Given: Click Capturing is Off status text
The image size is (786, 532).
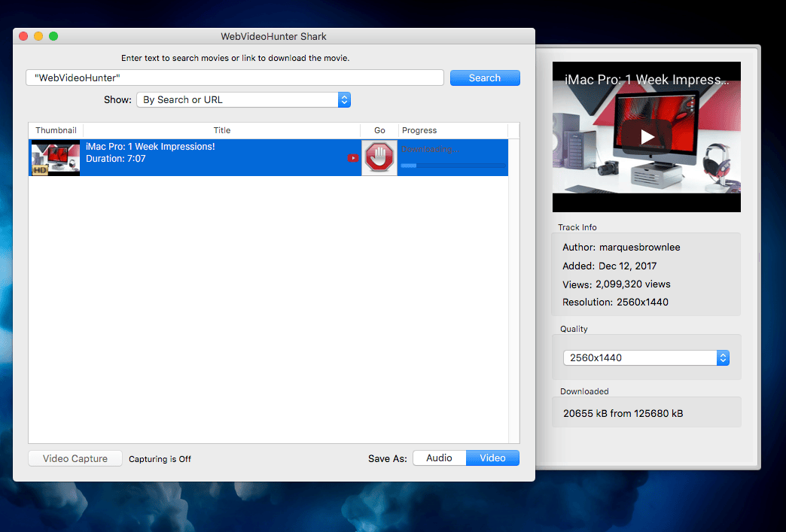Looking at the screenshot, I should pyautogui.click(x=160, y=459).
